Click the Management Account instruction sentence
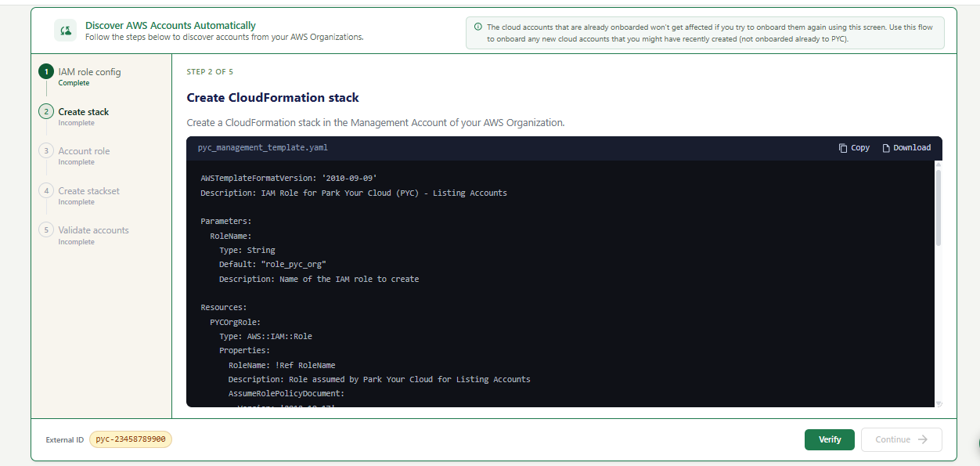 point(376,123)
